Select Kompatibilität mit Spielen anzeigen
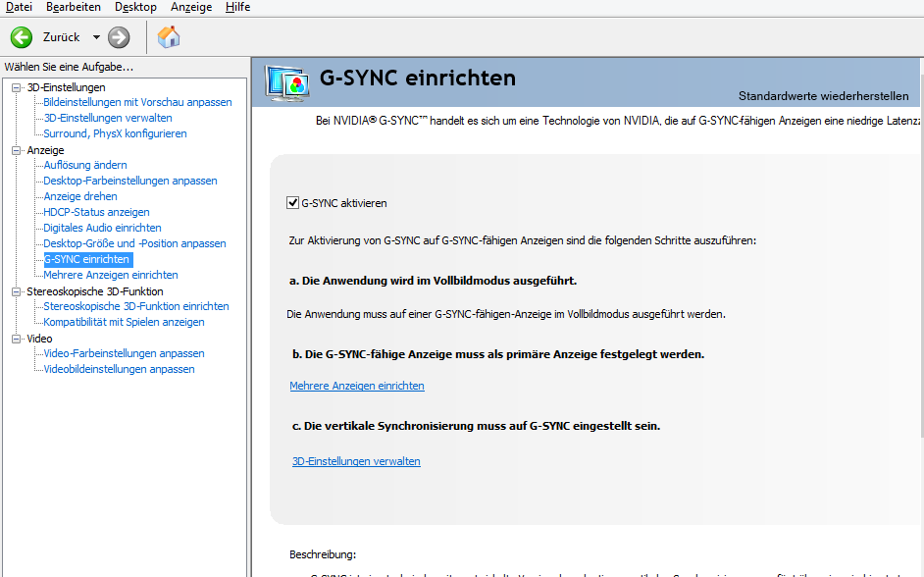 124,322
